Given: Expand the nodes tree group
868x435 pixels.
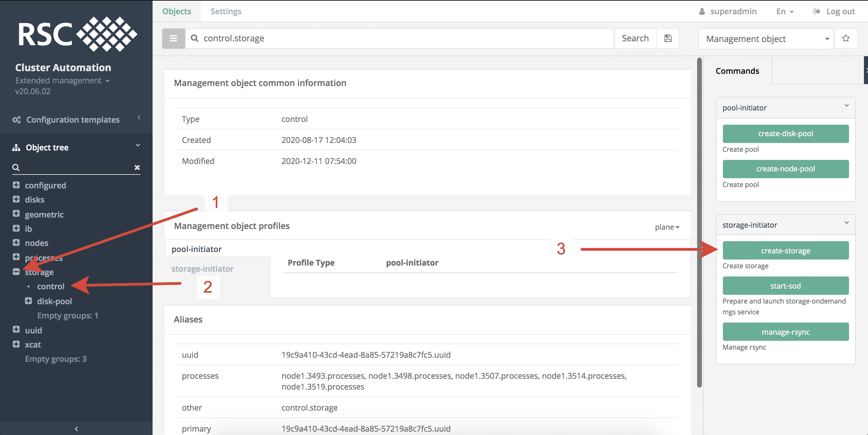Looking at the screenshot, I should [16, 243].
